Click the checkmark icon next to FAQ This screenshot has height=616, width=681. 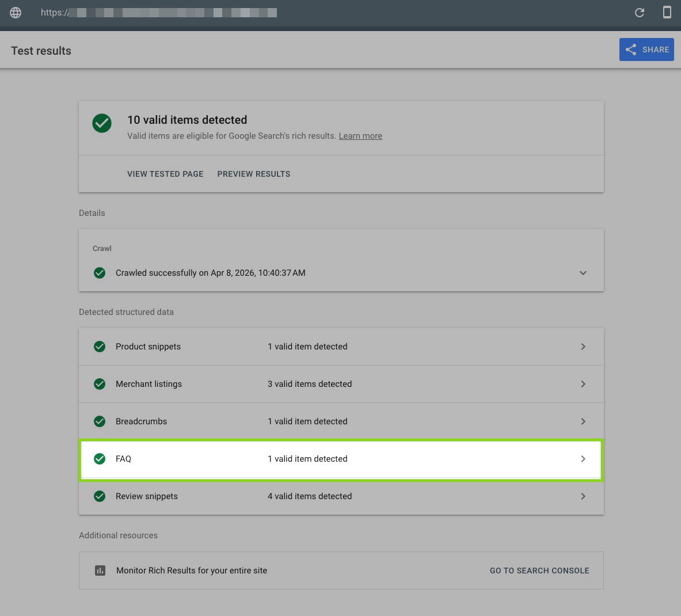pos(100,459)
